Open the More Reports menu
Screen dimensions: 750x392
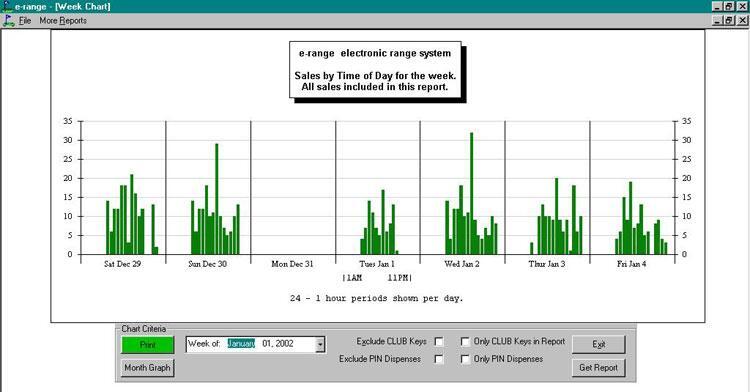tap(63, 21)
